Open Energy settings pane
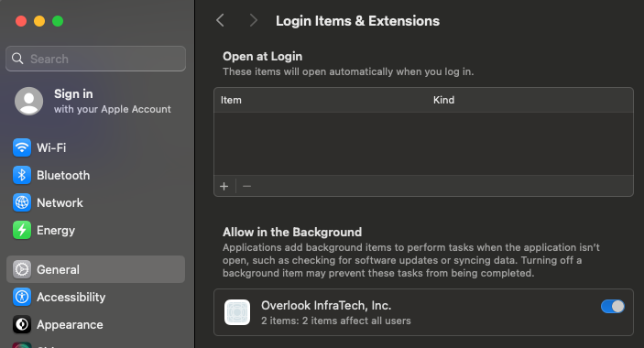 click(95, 230)
